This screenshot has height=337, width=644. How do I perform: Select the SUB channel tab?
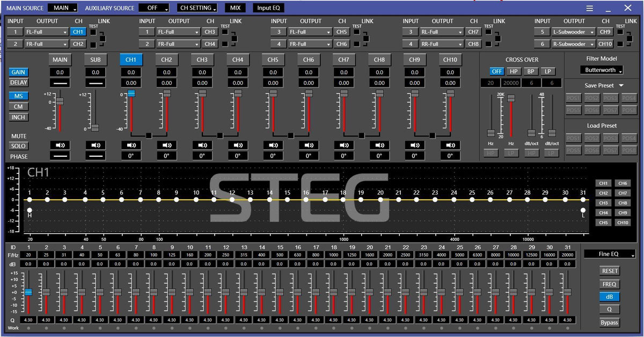96,60
